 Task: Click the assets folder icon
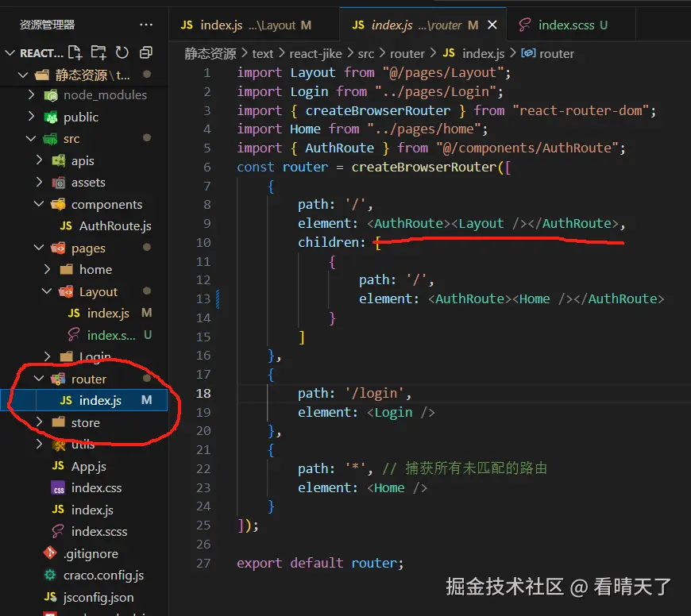(59, 183)
